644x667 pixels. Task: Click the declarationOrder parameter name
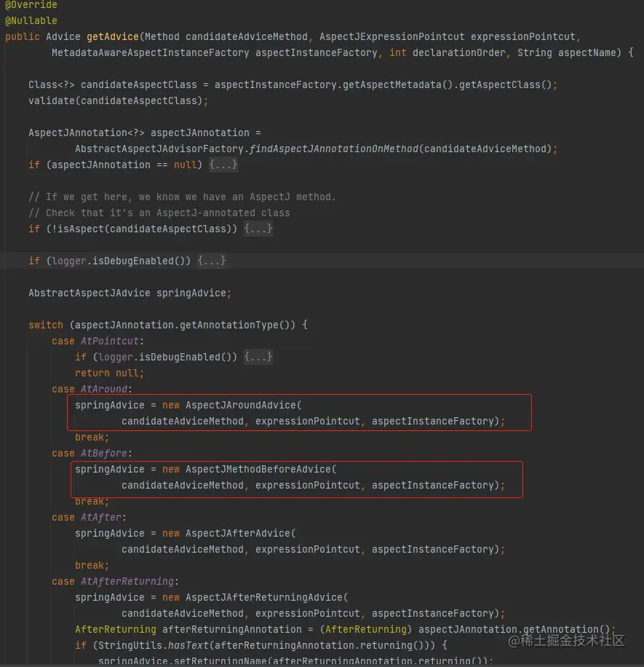pyautogui.click(x=459, y=52)
